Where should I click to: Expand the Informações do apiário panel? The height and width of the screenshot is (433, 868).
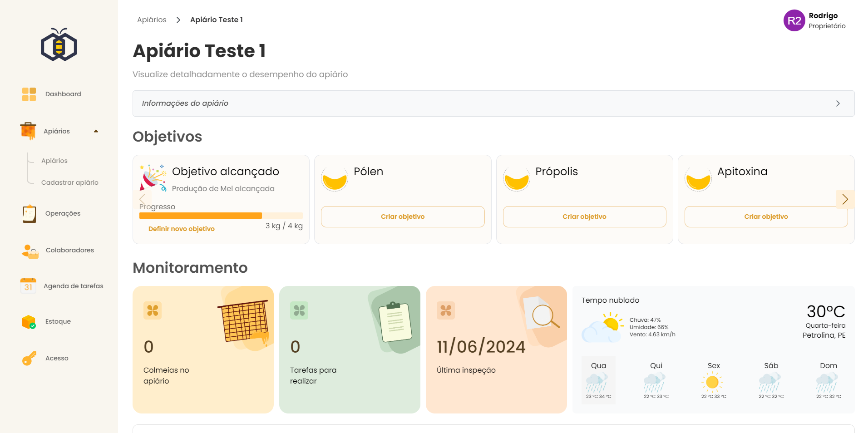pos(493,103)
